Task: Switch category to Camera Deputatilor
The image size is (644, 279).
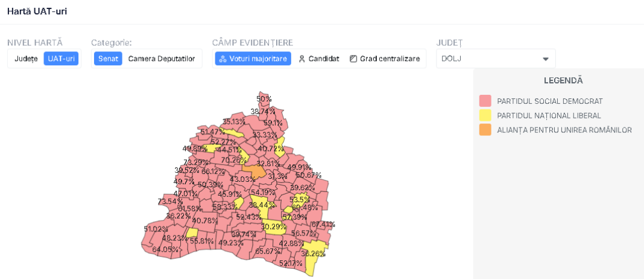Action: pos(162,59)
